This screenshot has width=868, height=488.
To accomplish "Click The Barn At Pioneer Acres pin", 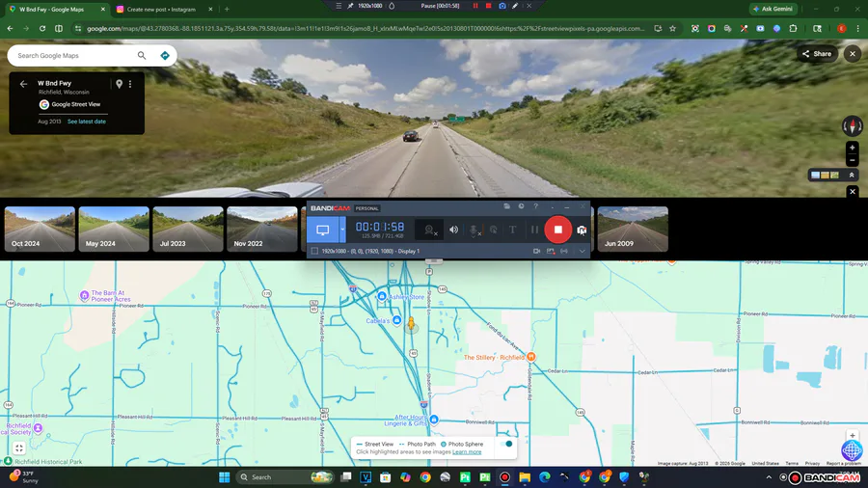I will (x=84, y=296).
